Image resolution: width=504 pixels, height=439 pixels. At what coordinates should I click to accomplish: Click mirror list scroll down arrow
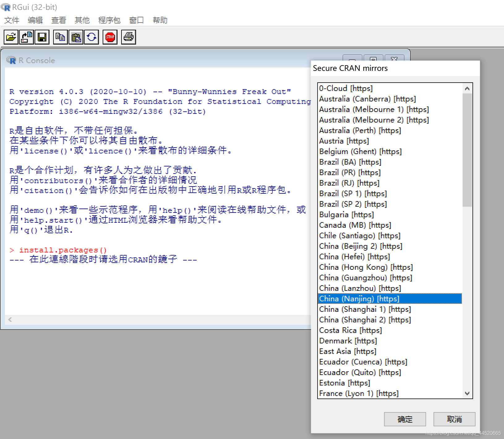pos(467,394)
